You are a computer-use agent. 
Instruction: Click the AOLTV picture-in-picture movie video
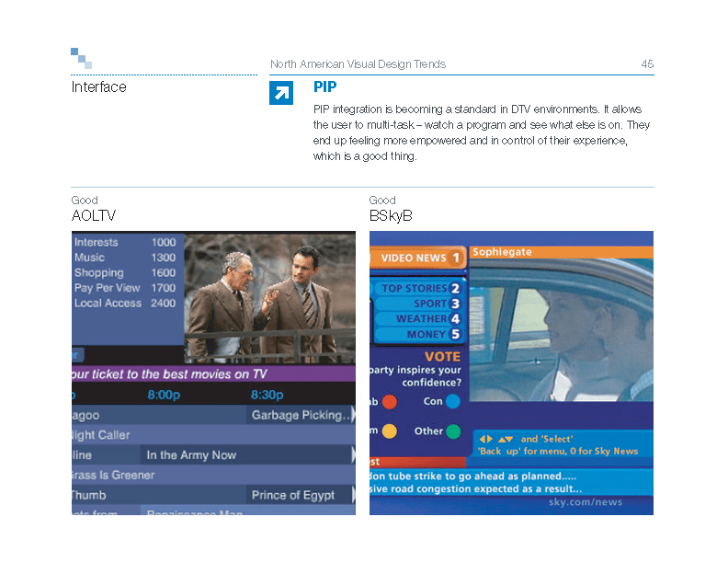(269, 299)
